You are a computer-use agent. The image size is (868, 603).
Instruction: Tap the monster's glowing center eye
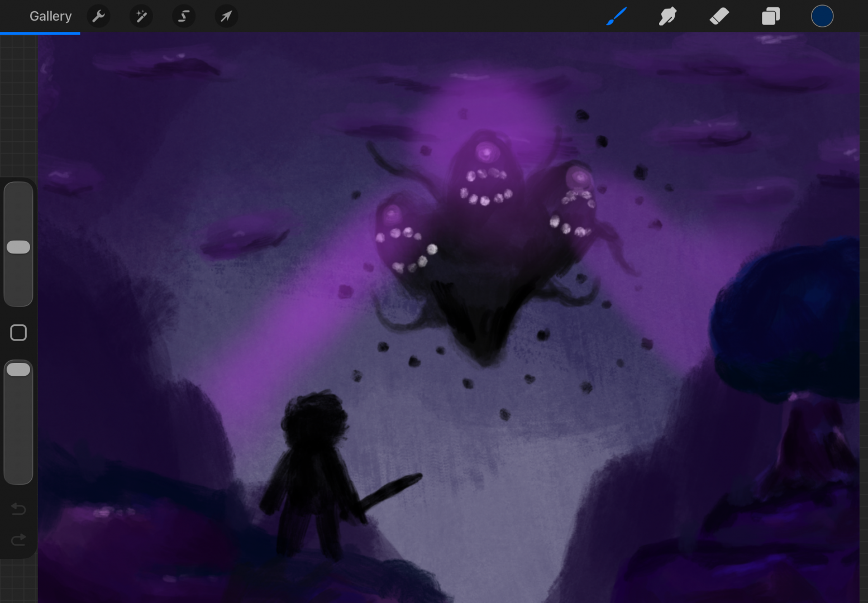[x=485, y=152]
